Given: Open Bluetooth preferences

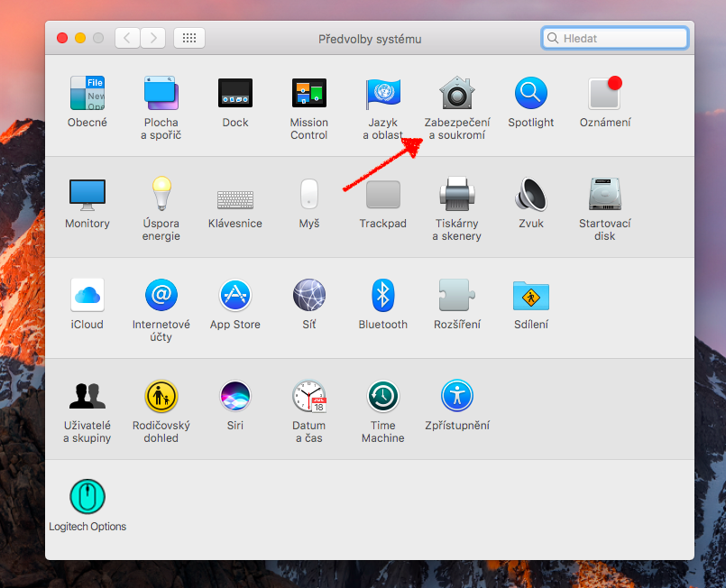Looking at the screenshot, I should point(382,296).
